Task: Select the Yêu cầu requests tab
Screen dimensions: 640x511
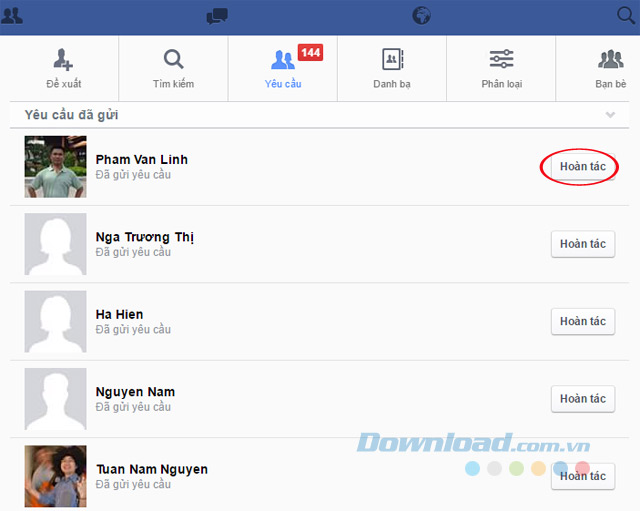Action: pos(283,69)
